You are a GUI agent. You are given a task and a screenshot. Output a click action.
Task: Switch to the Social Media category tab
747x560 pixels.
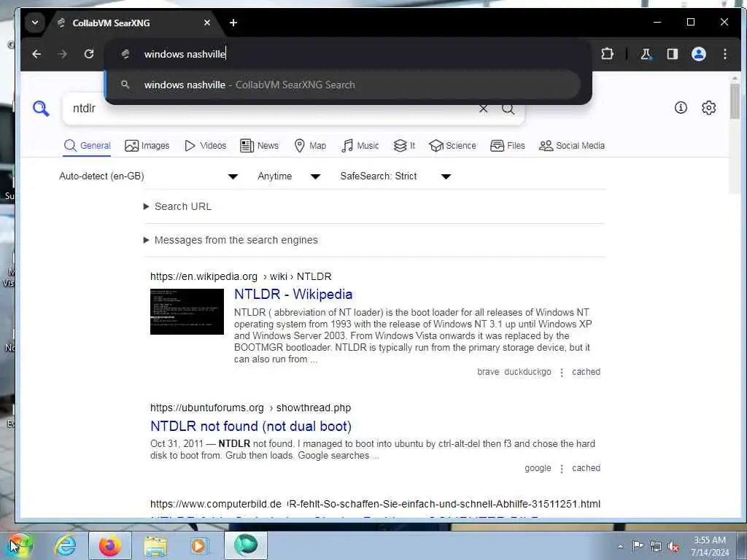point(572,146)
